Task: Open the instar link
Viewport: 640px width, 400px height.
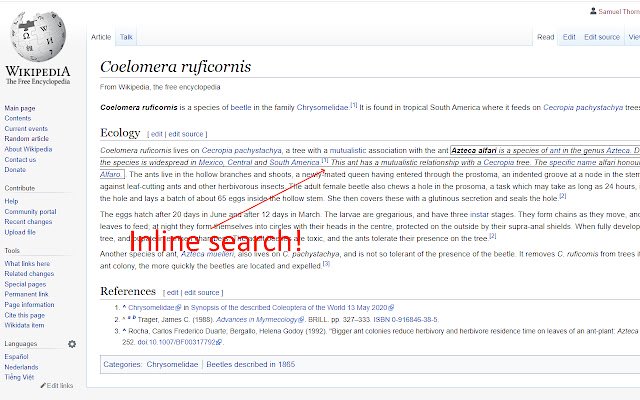Action: click(479, 215)
